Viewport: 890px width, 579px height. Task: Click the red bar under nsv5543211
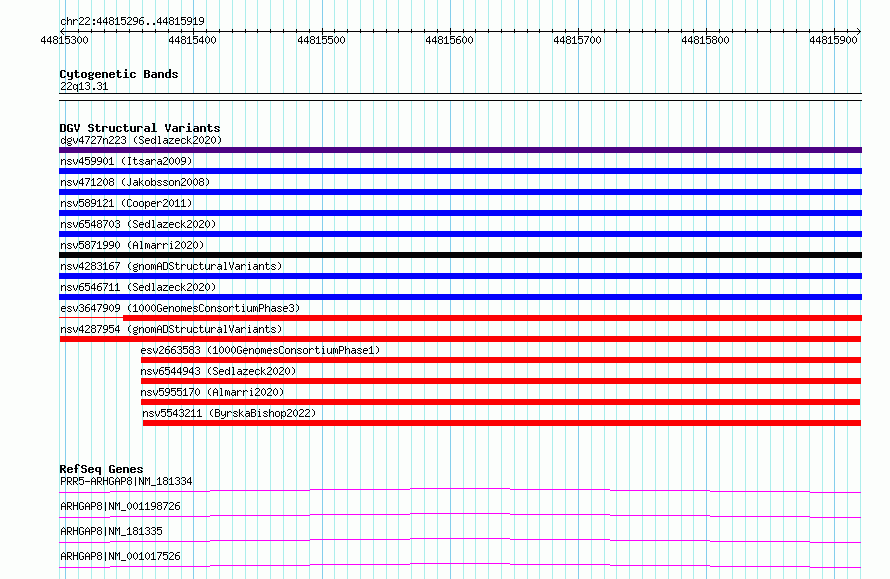tap(502, 423)
